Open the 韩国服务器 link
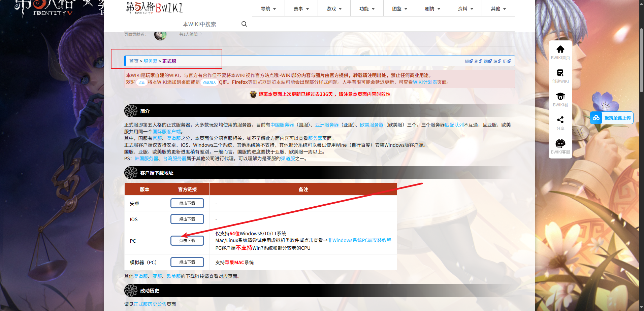 click(x=146, y=159)
